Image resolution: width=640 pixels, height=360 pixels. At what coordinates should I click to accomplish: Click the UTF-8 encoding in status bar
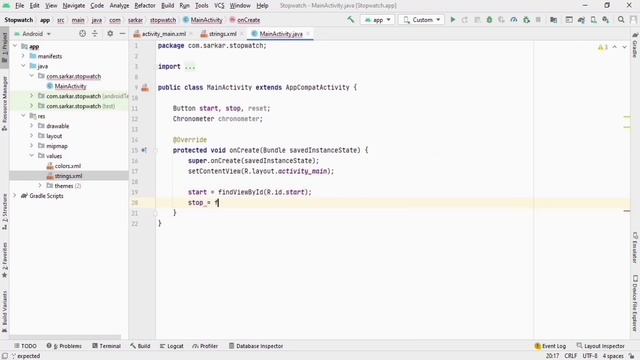tap(589, 356)
